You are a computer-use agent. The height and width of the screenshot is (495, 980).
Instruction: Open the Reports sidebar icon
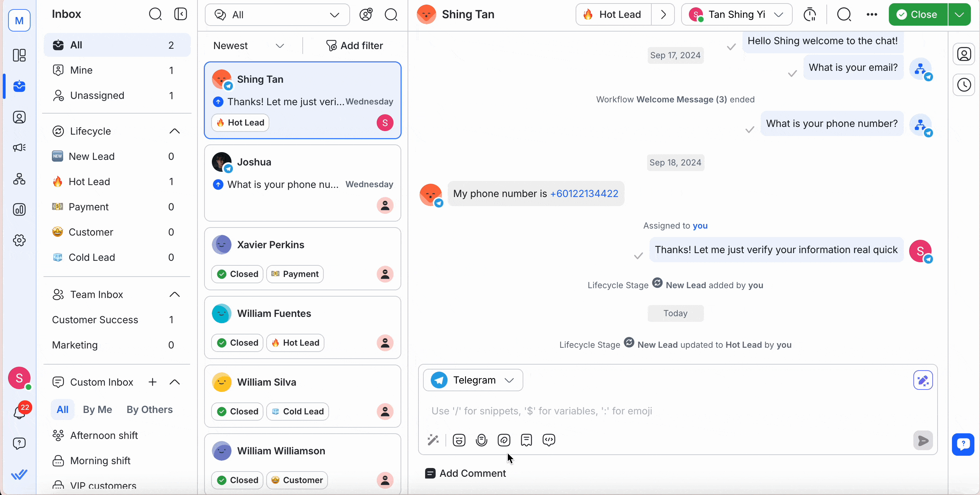point(19,210)
